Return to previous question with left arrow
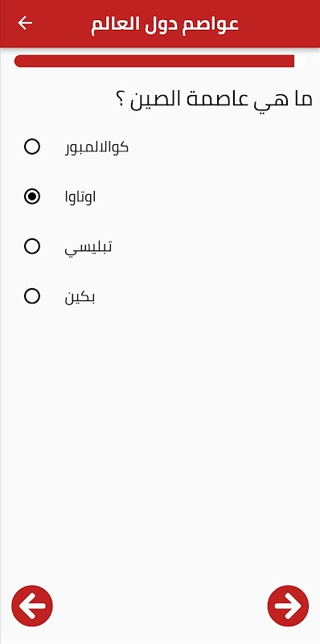 [x=32, y=605]
